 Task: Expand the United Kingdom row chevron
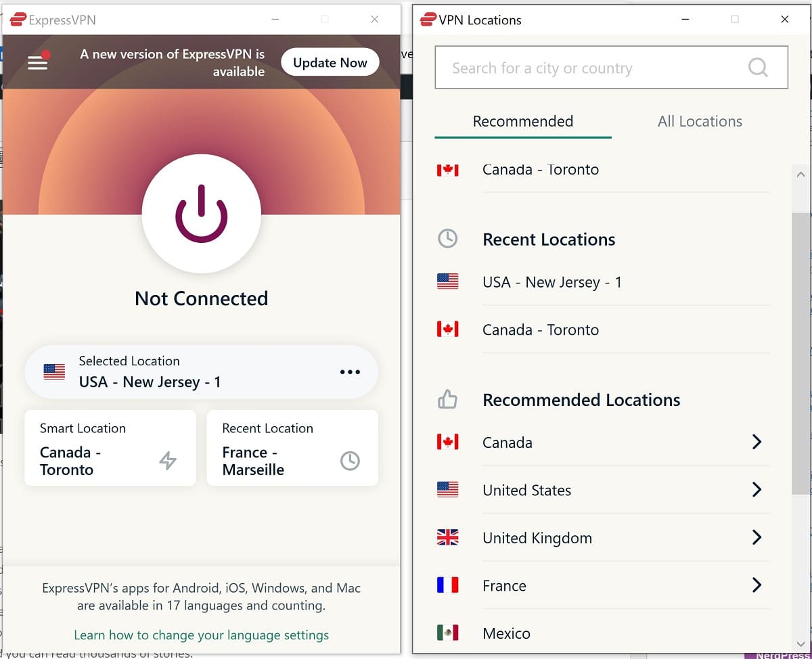pyautogui.click(x=757, y=538)
